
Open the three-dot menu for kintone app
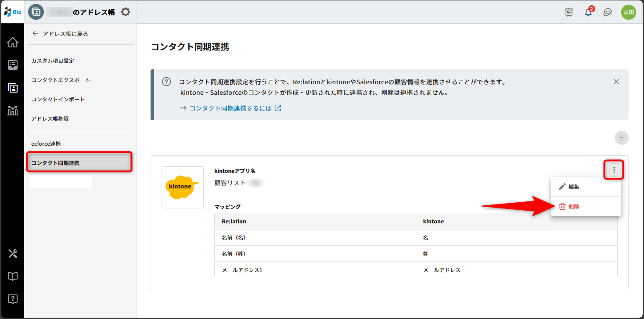614,170
